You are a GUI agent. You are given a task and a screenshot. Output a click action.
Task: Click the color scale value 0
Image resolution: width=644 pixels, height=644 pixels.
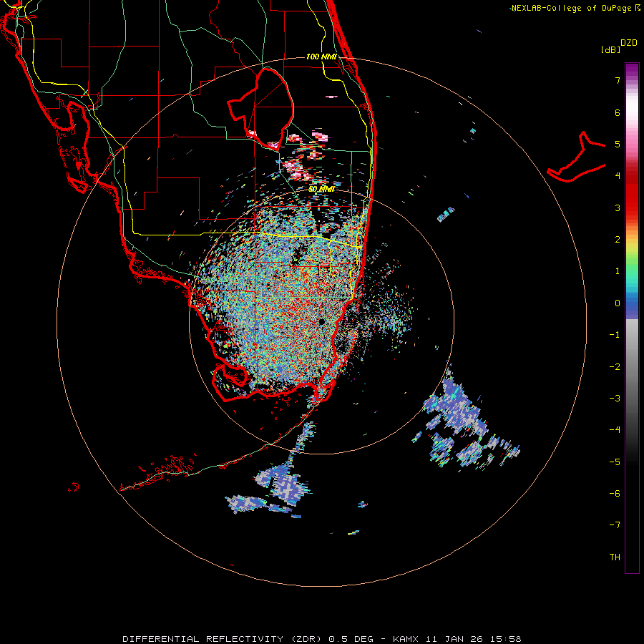pos(618,303)
